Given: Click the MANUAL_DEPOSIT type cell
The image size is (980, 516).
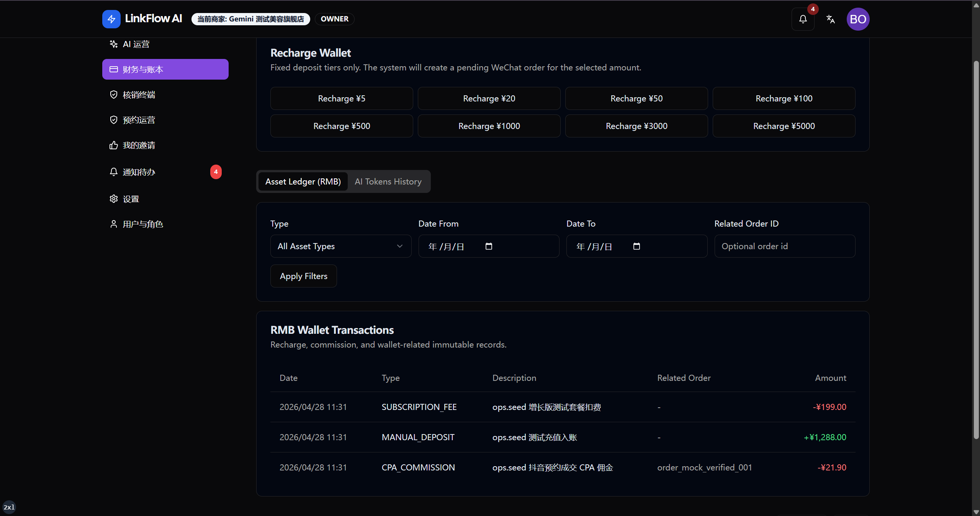Looking at the screenshot, I should 418,437.
